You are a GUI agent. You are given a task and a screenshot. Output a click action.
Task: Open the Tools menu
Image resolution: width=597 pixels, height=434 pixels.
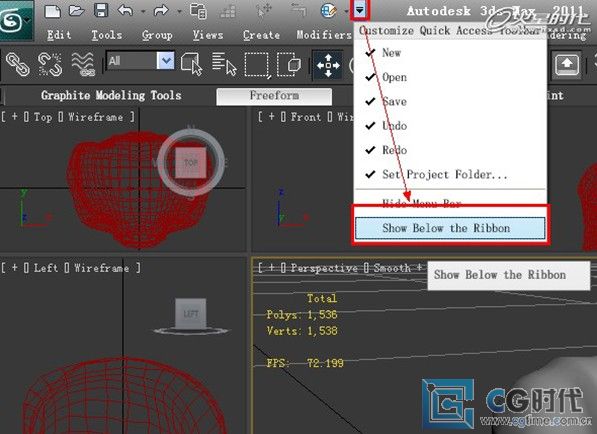click(107, 35)
